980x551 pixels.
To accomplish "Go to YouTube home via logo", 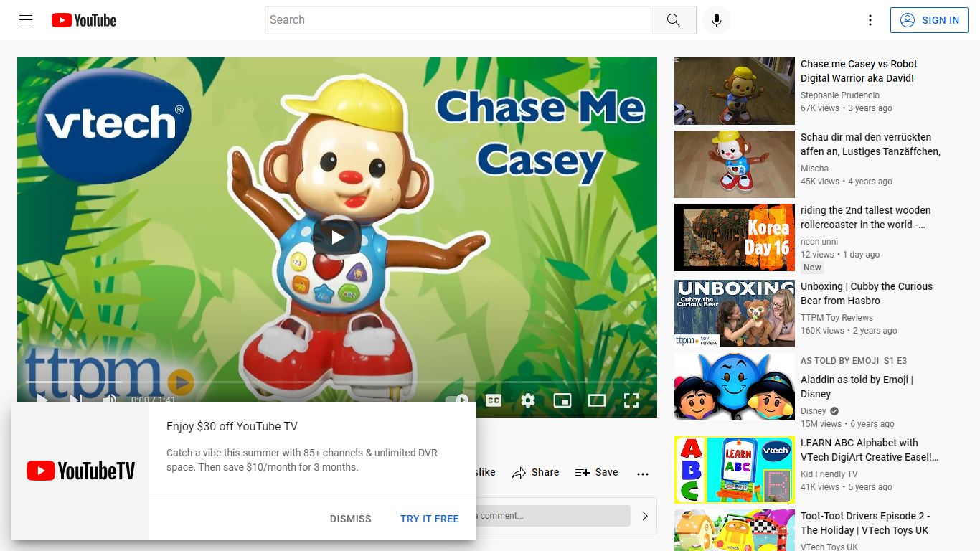I will (x=84, y=20).
